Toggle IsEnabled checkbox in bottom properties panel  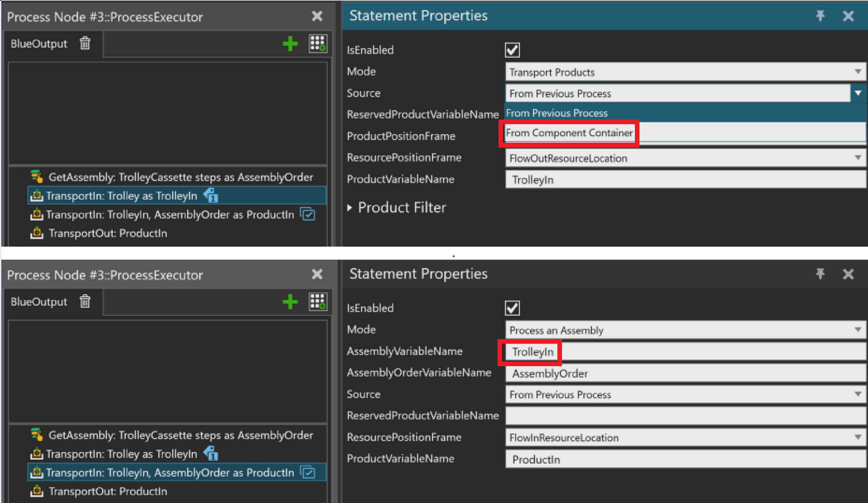click(512, 308)
